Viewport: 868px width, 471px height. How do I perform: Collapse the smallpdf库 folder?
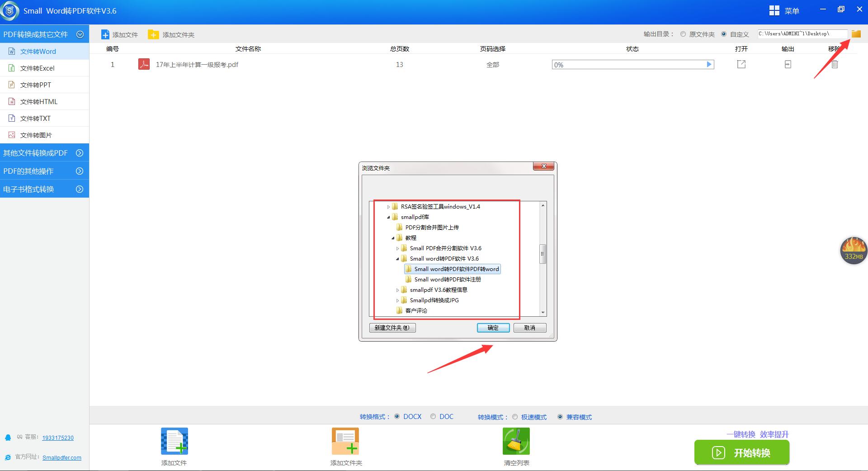pos(388,217)
